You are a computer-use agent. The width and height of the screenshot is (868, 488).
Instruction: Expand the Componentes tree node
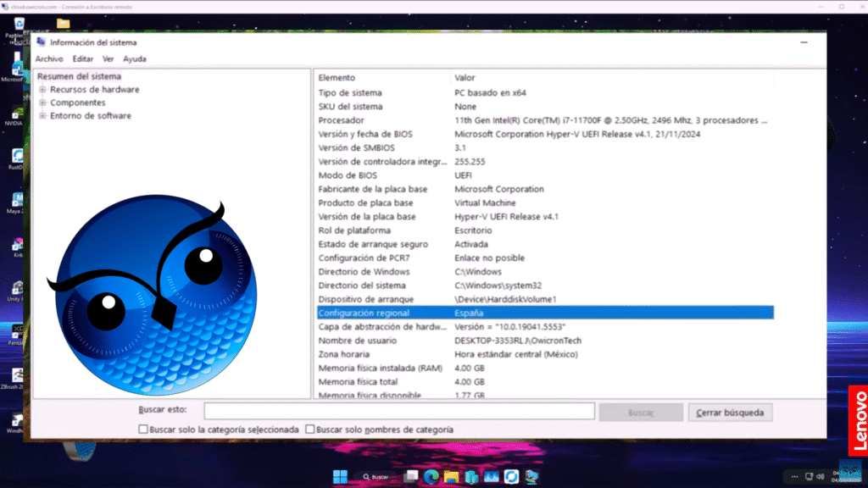[x=42, y=103]
